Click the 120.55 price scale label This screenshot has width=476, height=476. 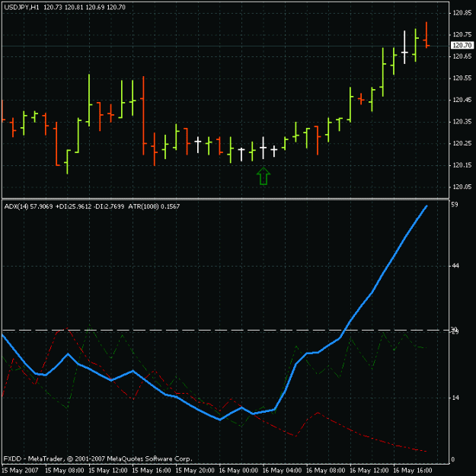(462, 78)
